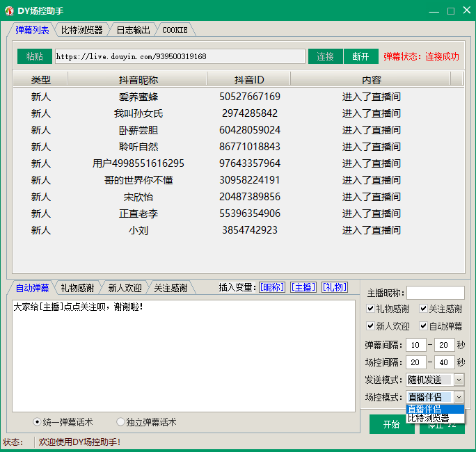This screenshot has height=452, width=476.
Task: Open the 发送模式 dropdown arrow
Action: tap(459, 380)
